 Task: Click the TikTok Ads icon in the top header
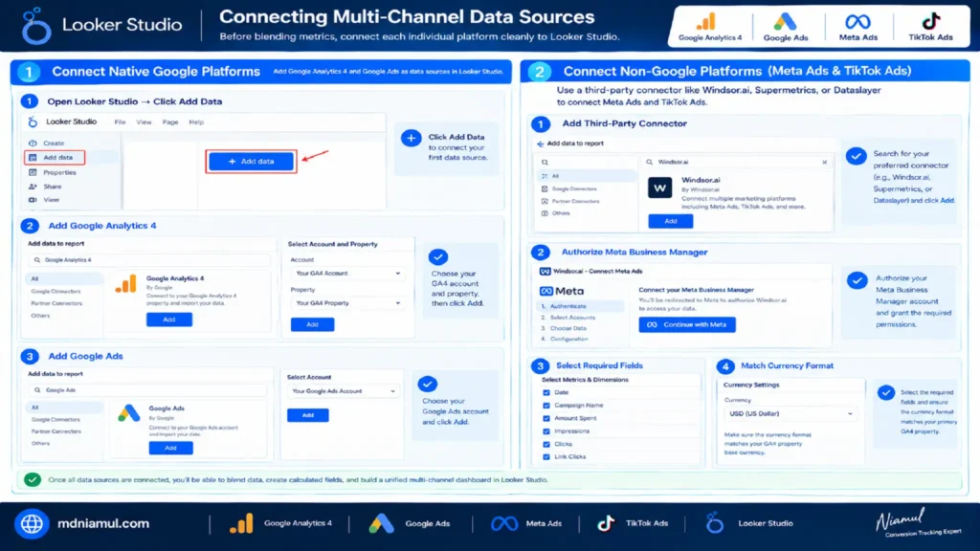pyautogui.click(x=930, y=21)
